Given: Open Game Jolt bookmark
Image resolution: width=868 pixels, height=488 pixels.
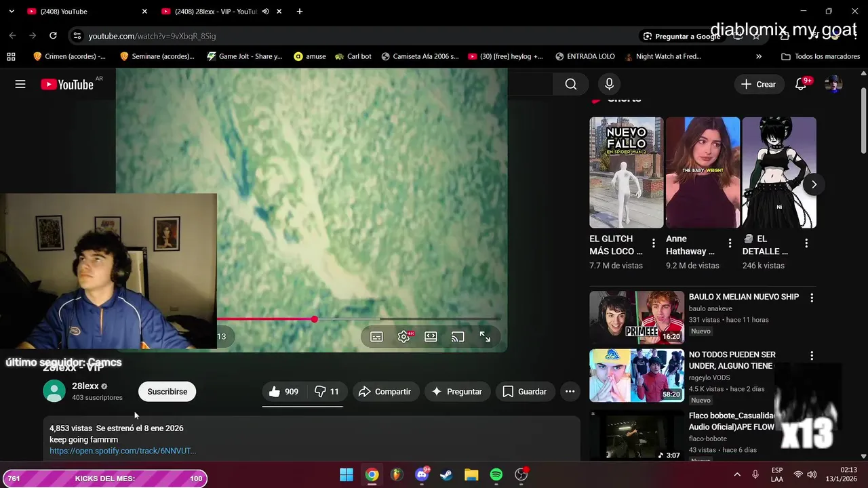Looking at the screenshot, I should (245, 56).
